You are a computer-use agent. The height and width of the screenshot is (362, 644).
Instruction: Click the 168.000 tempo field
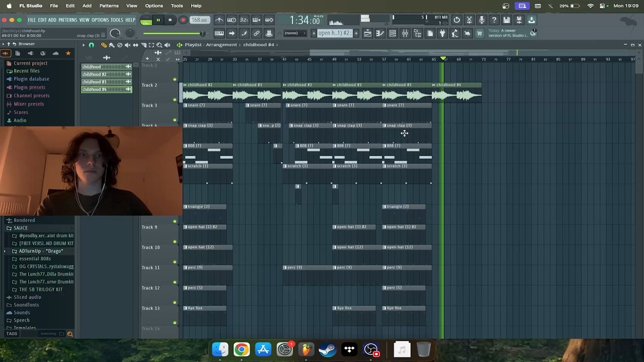point(199,20)
